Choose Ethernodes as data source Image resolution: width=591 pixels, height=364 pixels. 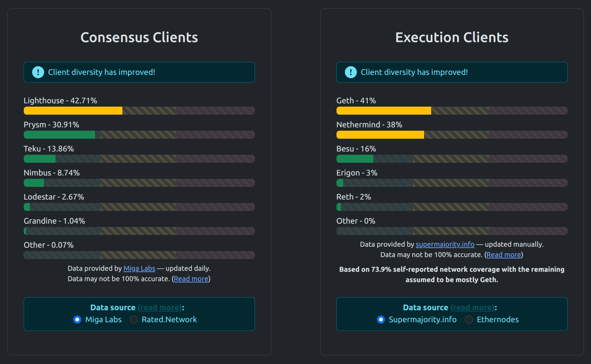469,320
